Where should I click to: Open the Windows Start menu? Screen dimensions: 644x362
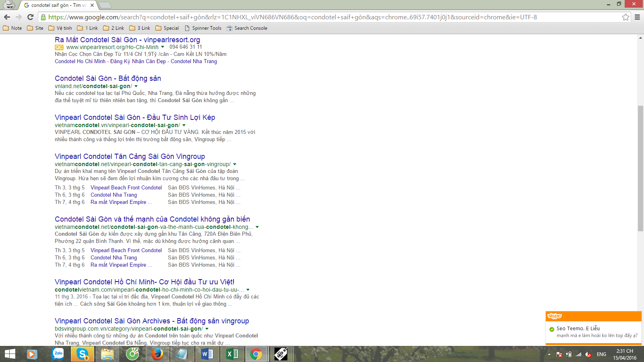tap(10, 354)
